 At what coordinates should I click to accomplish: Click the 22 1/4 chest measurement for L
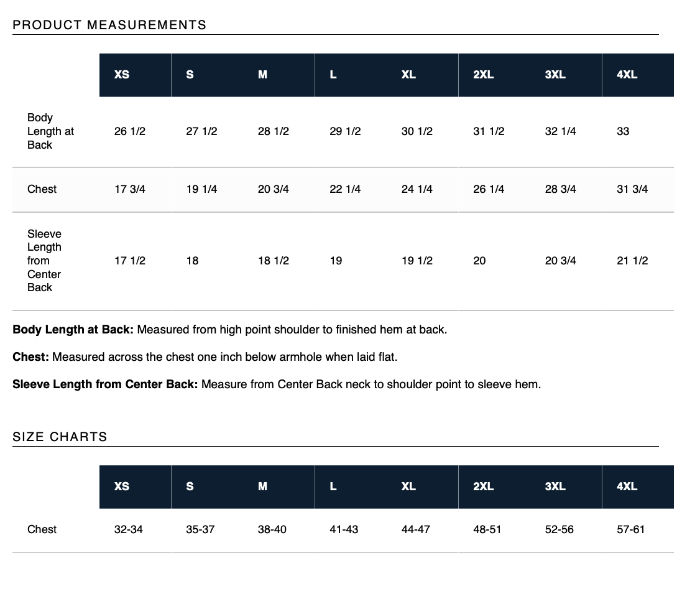(344, 189)
